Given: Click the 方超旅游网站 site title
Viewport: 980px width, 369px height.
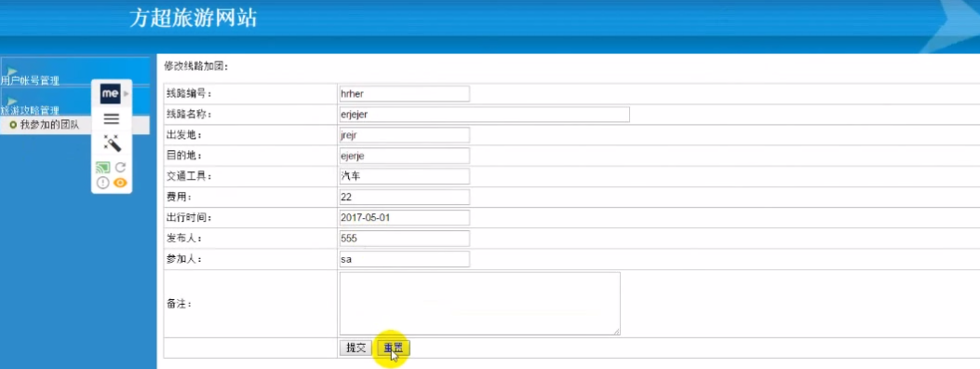Looking at the screenshot, I should [x=194, y=18].
